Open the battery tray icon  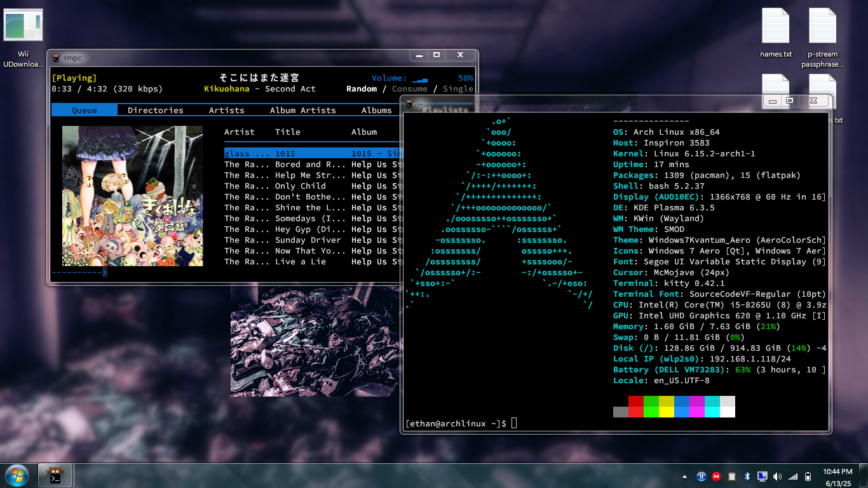[x=808, y=477]
